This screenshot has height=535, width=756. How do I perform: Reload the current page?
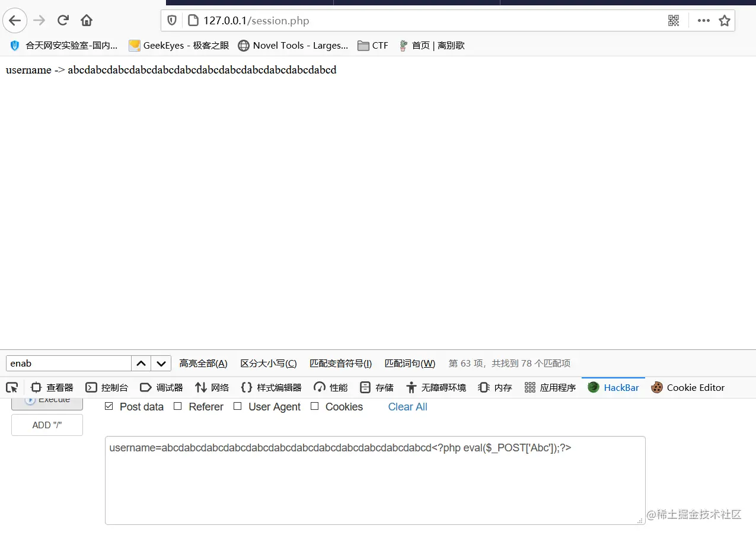(63, 21)
